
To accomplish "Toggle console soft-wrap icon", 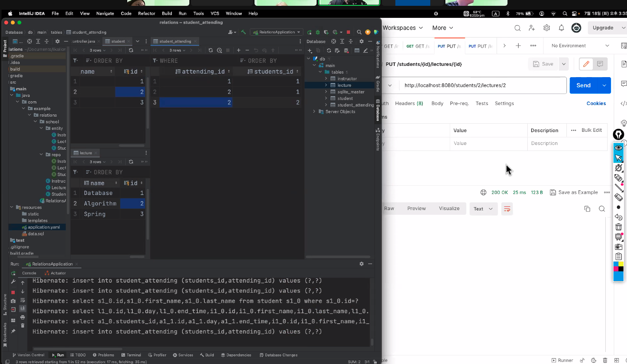I will (23, 300).
